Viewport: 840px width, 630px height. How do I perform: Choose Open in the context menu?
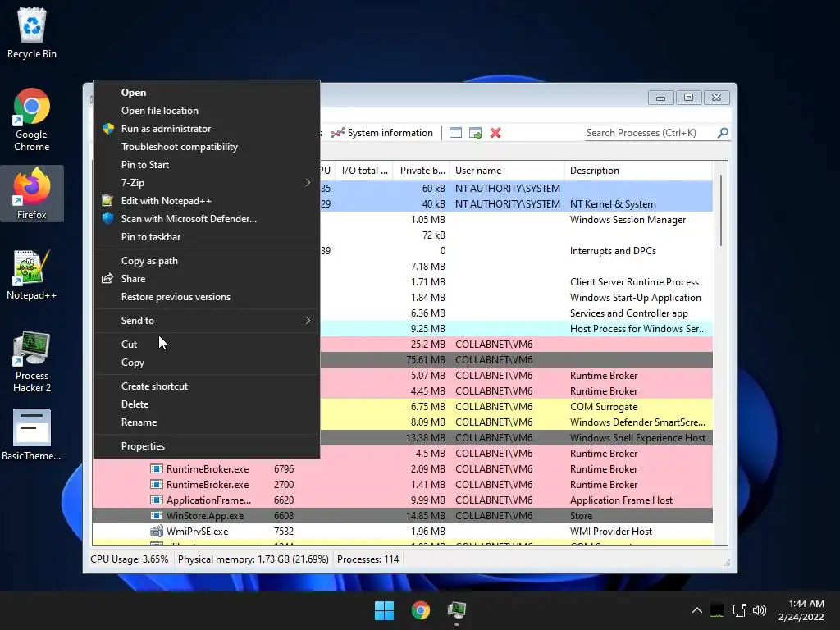click(x=207, y=92)
